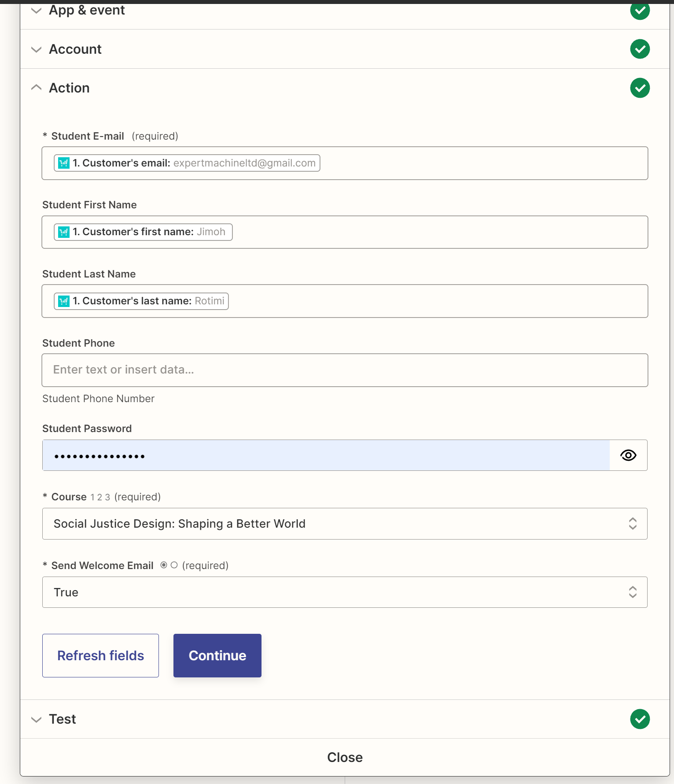The height and width of the screenshot is (784, 674).
Task: Click the 'Student Phone Number' help text
Action: (x=98, y=399)
